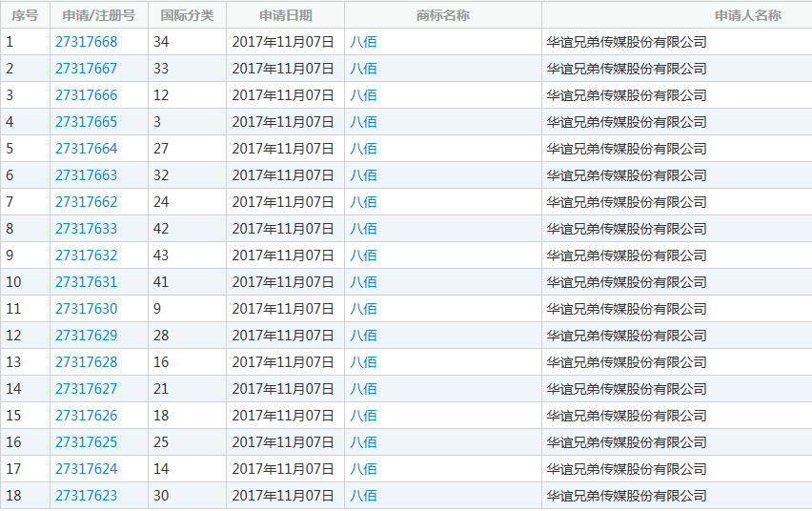This screenshot has width=812, height=511.
Task: Open application number 27317668 link
Action: click(x=86, y=42)
